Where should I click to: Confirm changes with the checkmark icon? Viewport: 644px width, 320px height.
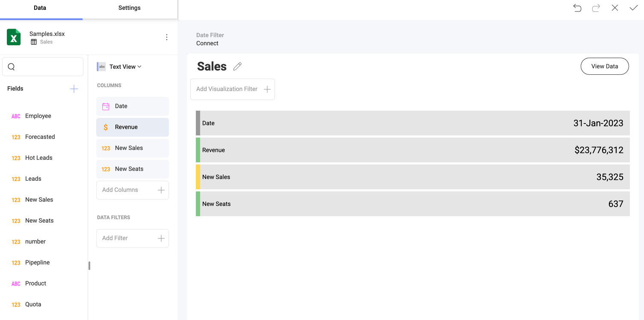[x=634, y=8]
